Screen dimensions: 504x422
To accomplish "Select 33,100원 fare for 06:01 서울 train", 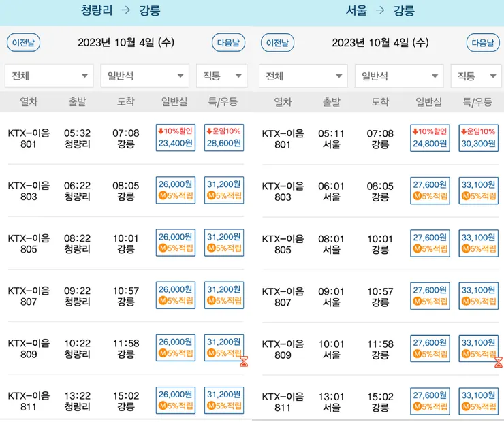I will point(478,190).
